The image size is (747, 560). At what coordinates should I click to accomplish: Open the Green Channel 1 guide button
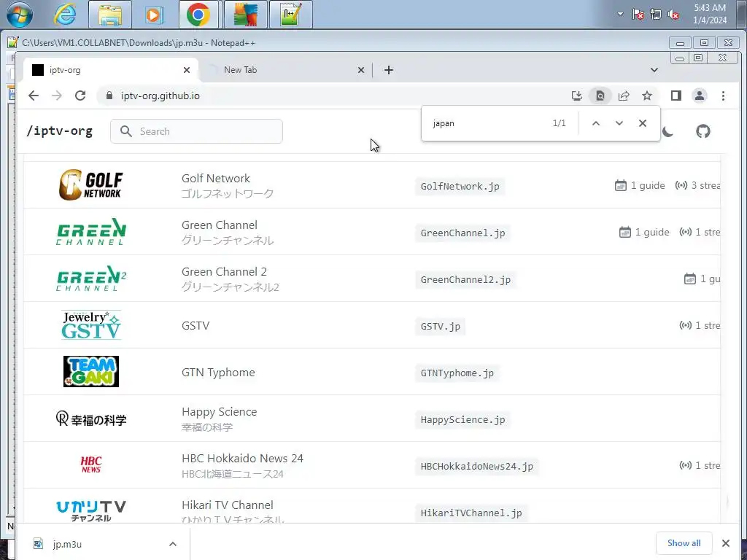(644, 232)
